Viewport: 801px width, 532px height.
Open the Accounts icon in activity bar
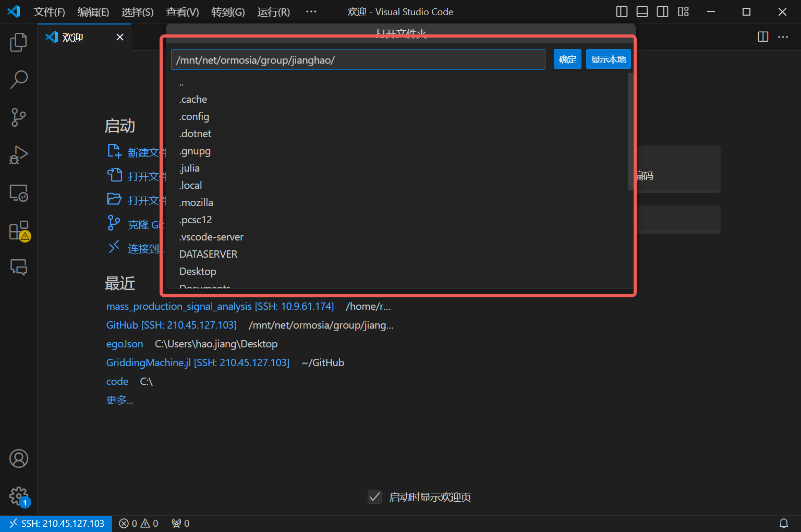19,458
